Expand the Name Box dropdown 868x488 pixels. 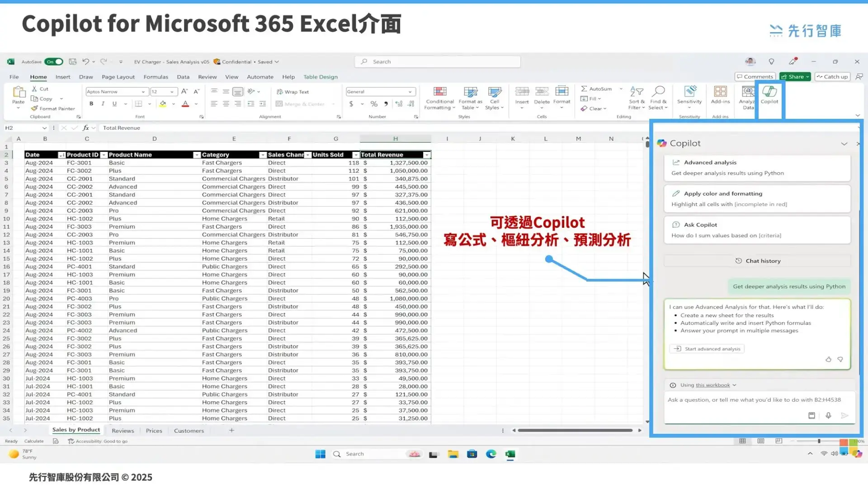coord(44,128)
